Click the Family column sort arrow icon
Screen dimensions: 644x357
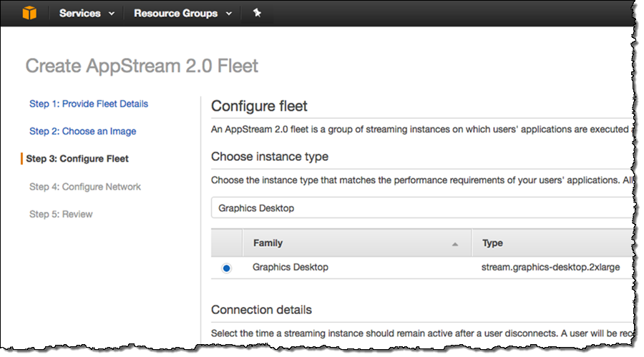(x=454, y=244)
